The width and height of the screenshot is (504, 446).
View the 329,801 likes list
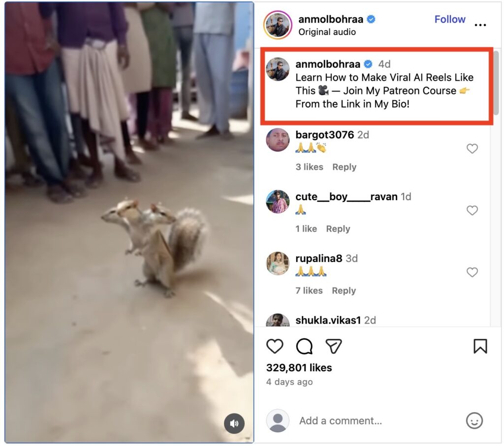[299, 368]
